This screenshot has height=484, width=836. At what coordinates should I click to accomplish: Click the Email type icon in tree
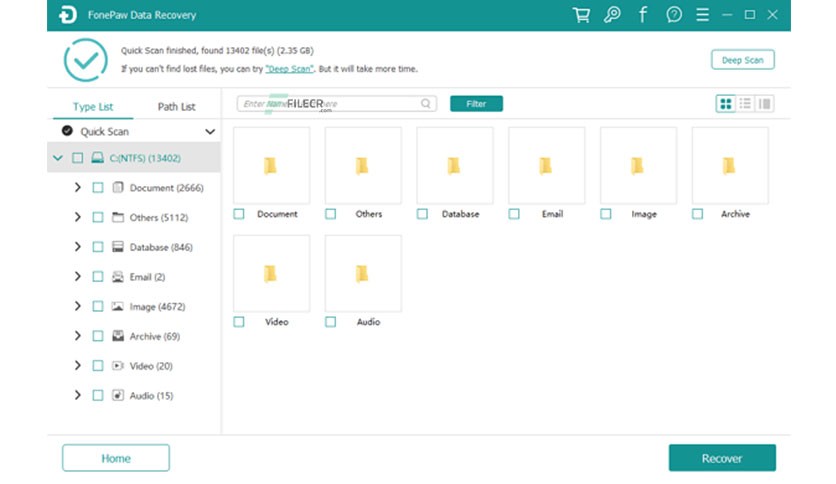click(x=118, y=277)
